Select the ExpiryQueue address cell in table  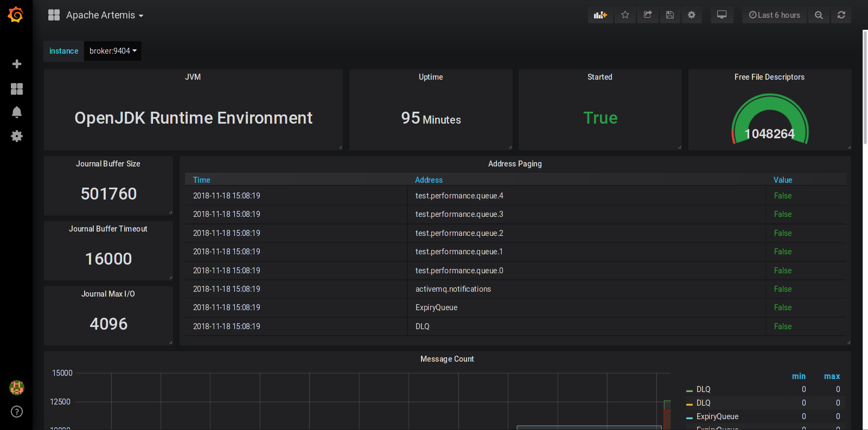pos(436,307)
